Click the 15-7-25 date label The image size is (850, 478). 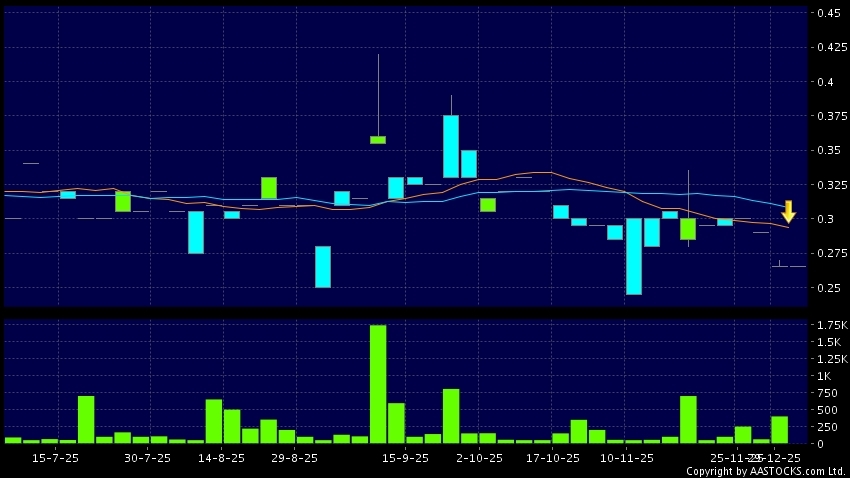pos(56,457)
